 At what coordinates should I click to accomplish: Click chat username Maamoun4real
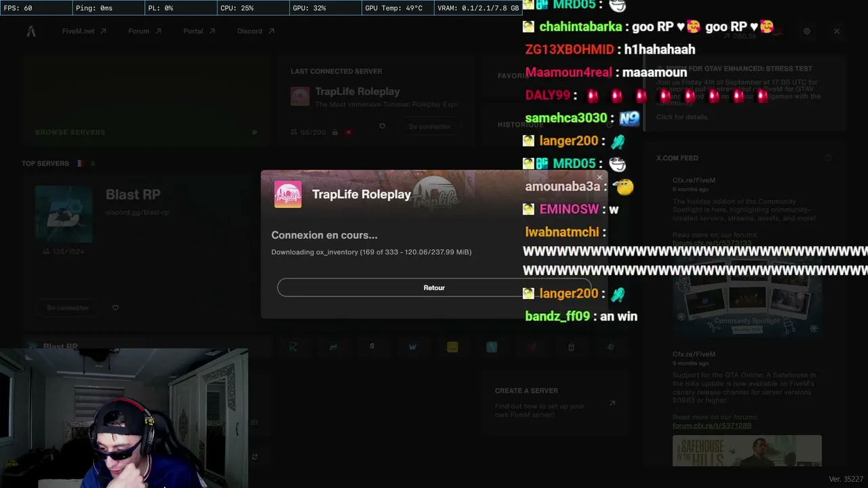[x=568, y=73]
